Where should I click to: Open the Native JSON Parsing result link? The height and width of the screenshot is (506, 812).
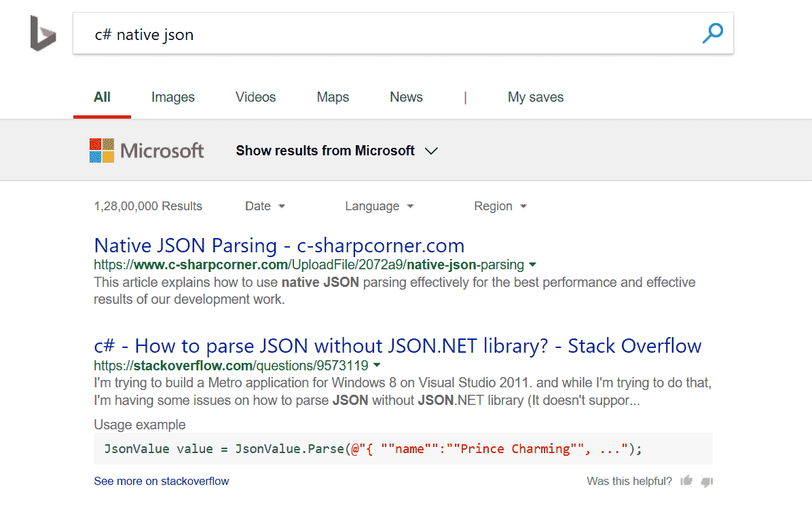tap(279, 246)
